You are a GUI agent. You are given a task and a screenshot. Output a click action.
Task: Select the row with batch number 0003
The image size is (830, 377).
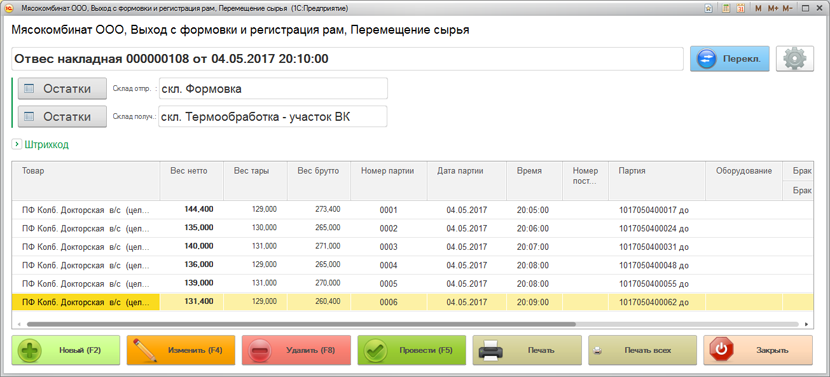[x=412, y=247]
